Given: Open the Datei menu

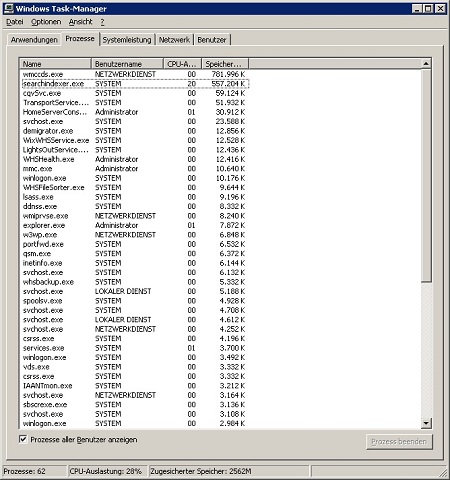Looking at the screenshot, I should (15, 22).
